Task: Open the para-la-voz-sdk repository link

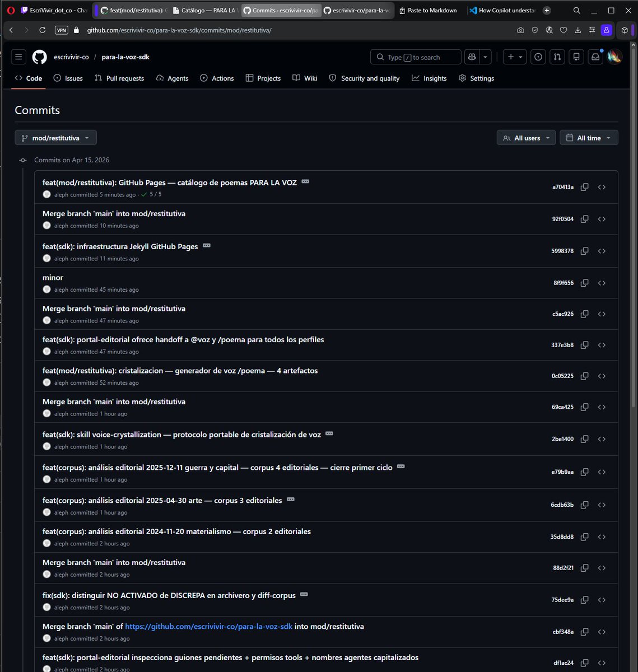Action: 125,57
